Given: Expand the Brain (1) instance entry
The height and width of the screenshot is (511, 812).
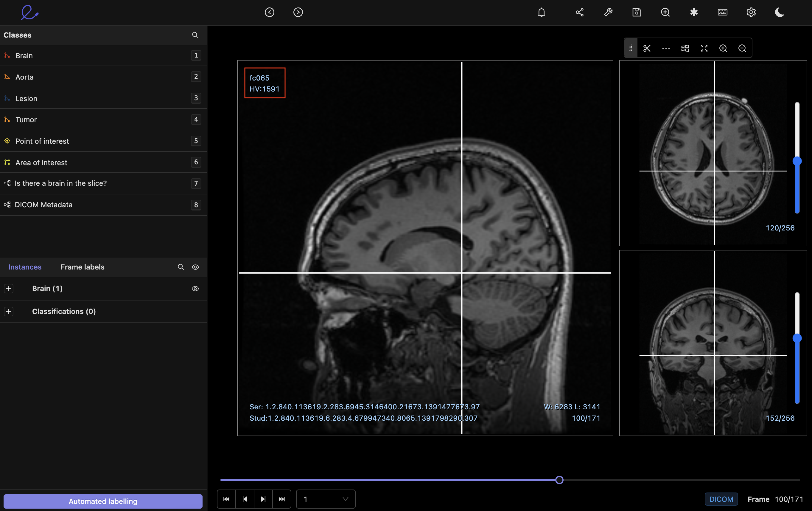Looking at the screenshot, I should [9, 289].
